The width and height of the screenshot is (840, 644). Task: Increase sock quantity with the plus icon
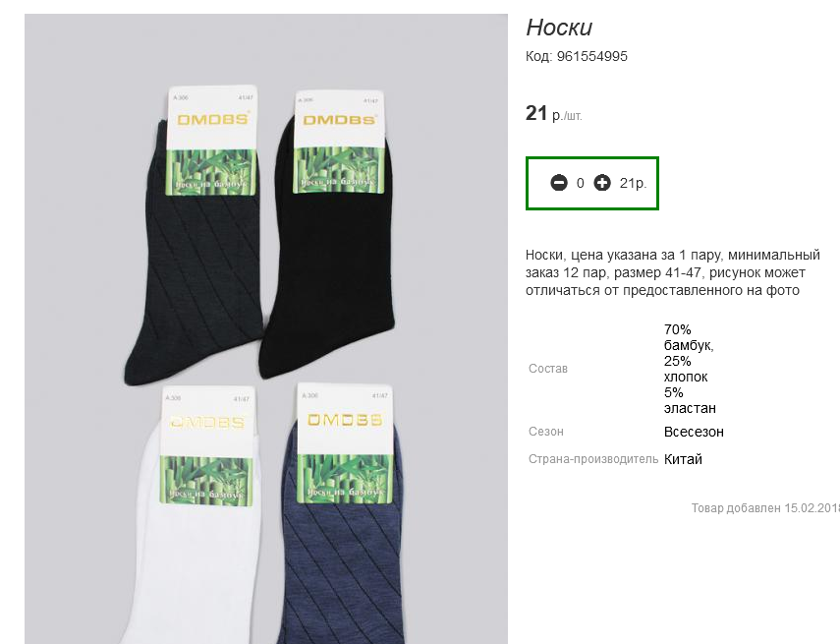tap(601, 183)
